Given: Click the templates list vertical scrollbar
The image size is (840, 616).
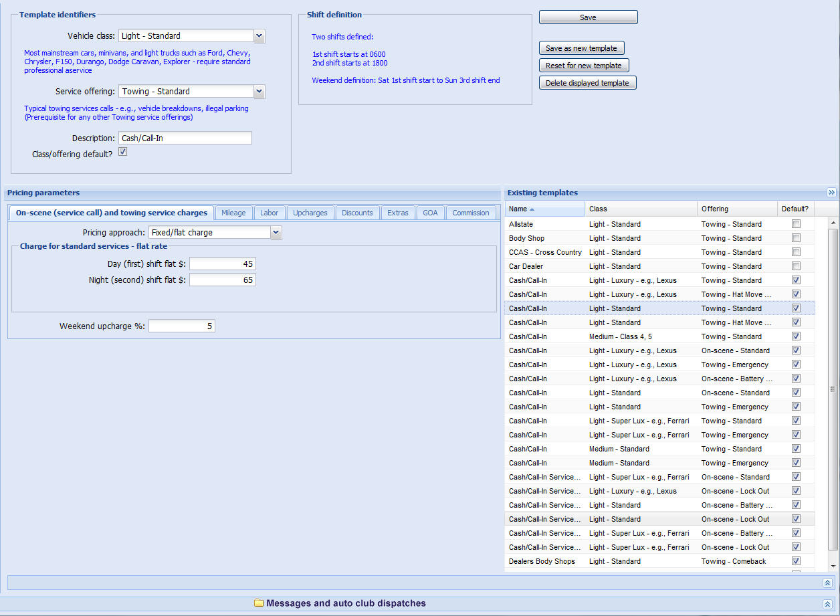Looking at the screenshot, I should pyautogui.click(x=833, y=388).
